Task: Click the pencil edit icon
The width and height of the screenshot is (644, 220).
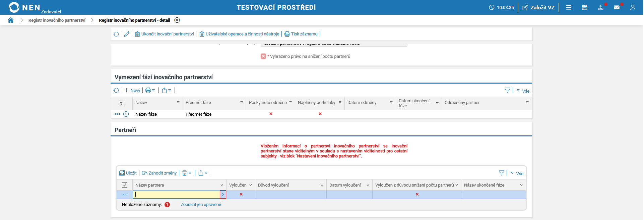Action: 127,34
